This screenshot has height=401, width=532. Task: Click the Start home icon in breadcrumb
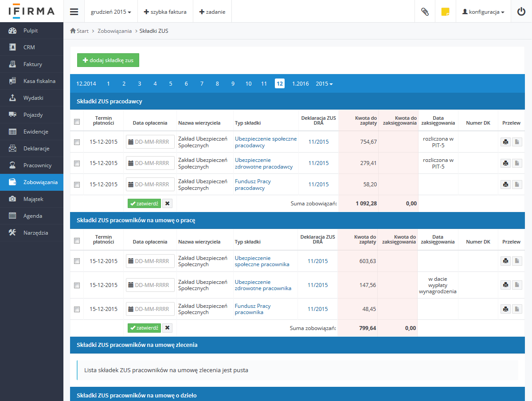coord(73,31)
